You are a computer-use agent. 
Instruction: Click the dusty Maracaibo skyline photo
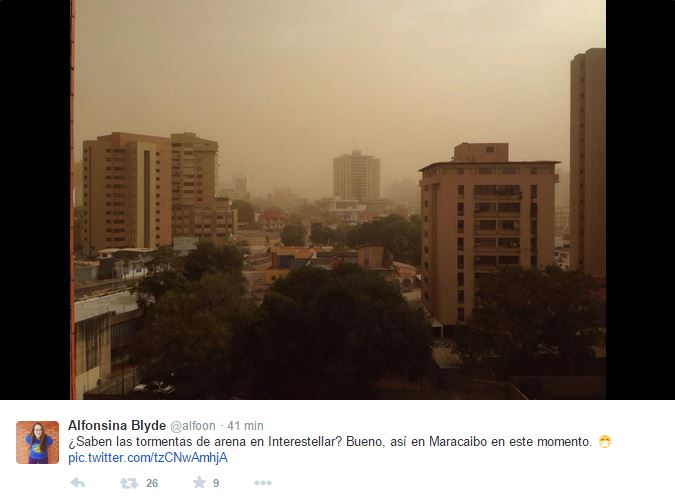click(338, 200)
